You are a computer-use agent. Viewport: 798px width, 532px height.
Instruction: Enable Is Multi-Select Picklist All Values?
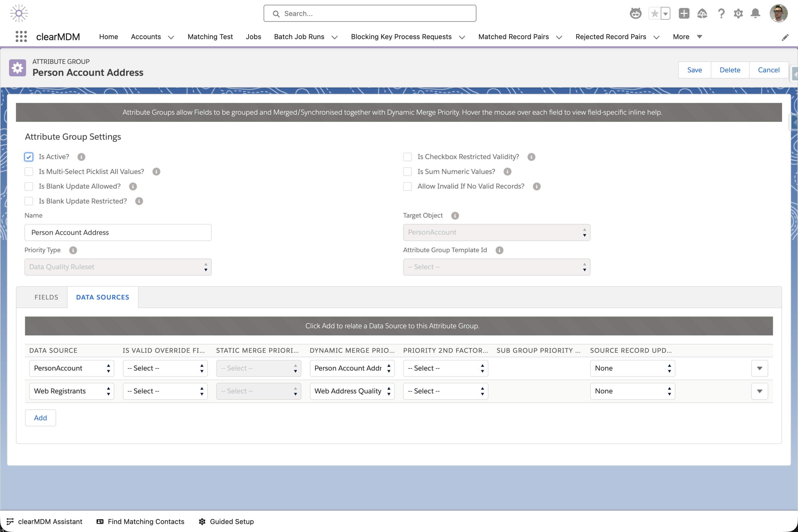[x=29, y=172]
